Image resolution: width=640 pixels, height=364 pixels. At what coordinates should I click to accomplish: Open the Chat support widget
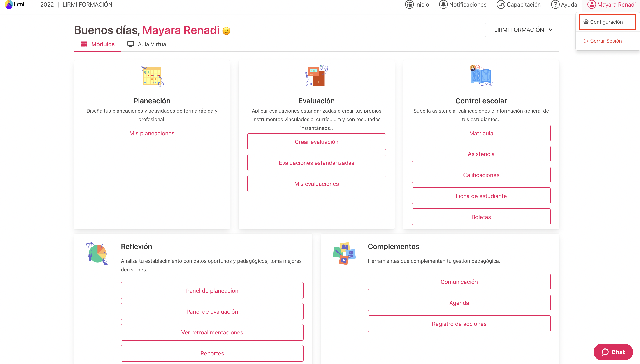pos(613,352)
